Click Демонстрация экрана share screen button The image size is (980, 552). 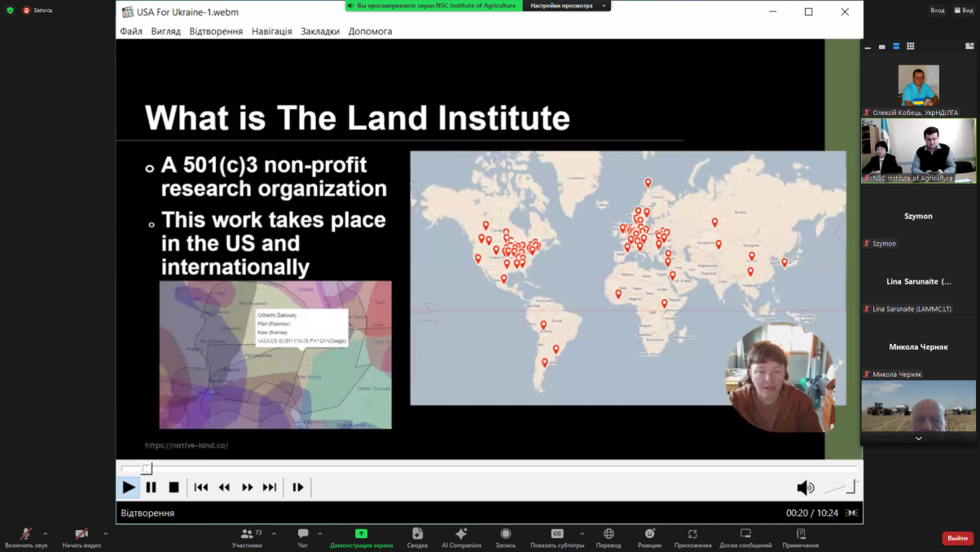pyautogui.click(x=361, y=537)
